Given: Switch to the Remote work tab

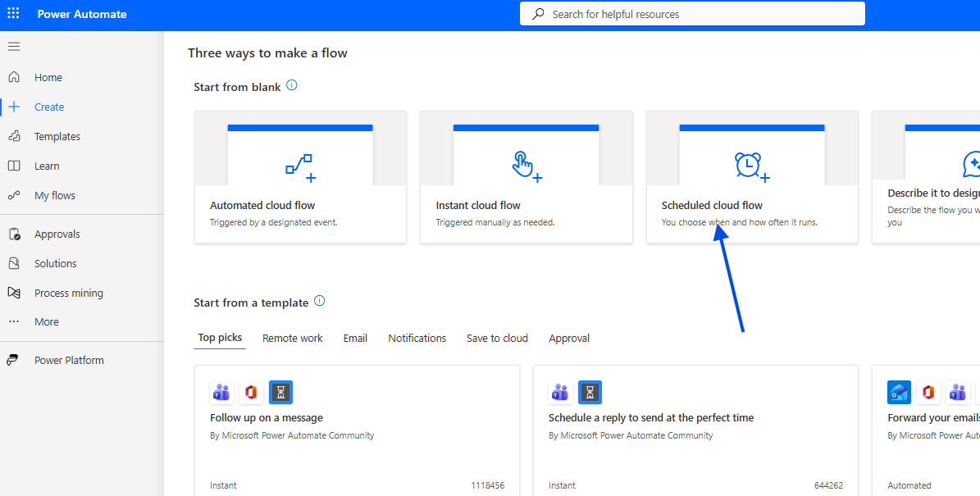Looking at the screenshot, I should (293, 338).
